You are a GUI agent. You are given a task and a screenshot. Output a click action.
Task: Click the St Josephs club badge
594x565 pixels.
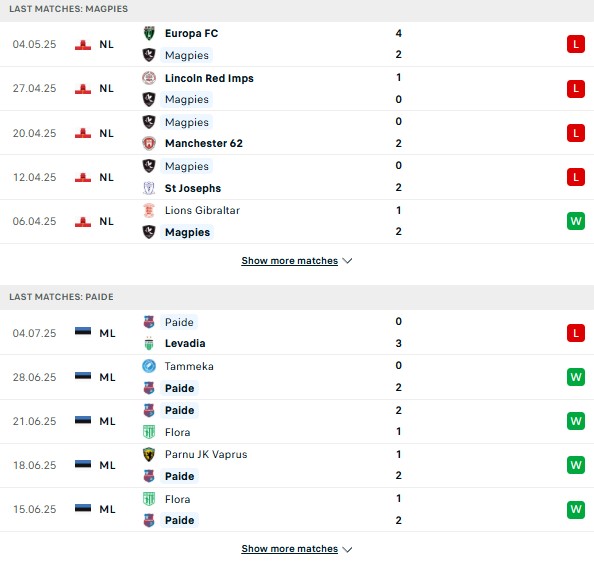click(x=149, y=188)
